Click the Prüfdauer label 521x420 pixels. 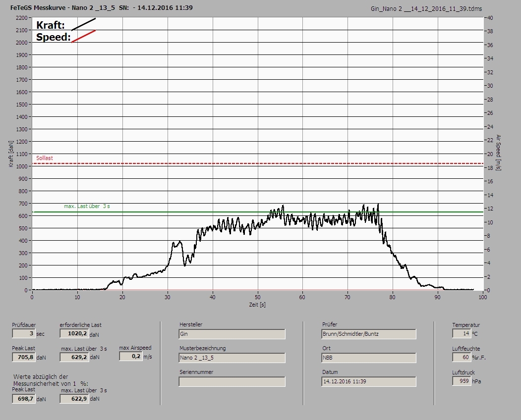[x=24, y=325]
